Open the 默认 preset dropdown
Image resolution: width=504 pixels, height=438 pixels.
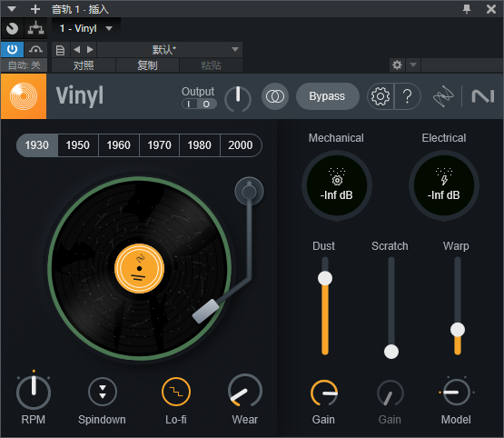pos(170,49)
